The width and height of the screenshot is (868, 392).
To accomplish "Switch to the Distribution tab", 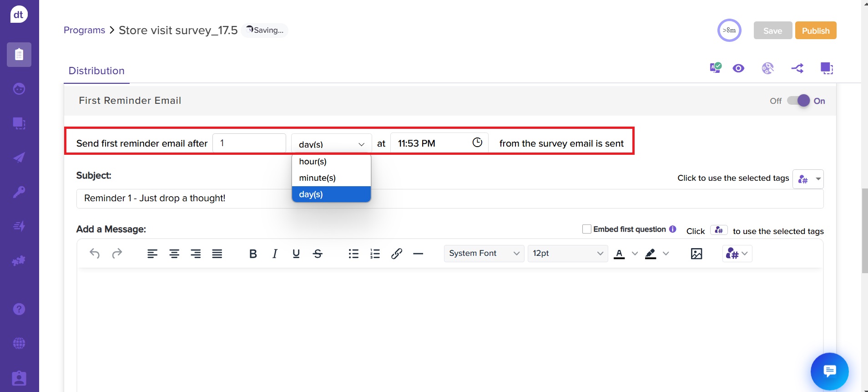I will pos(96,71).
